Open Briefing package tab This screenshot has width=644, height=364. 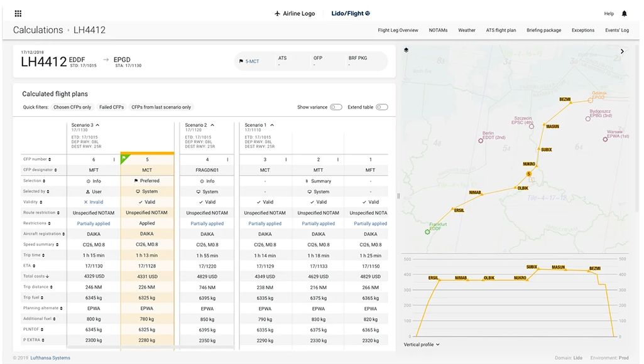[x=543, y=30]
